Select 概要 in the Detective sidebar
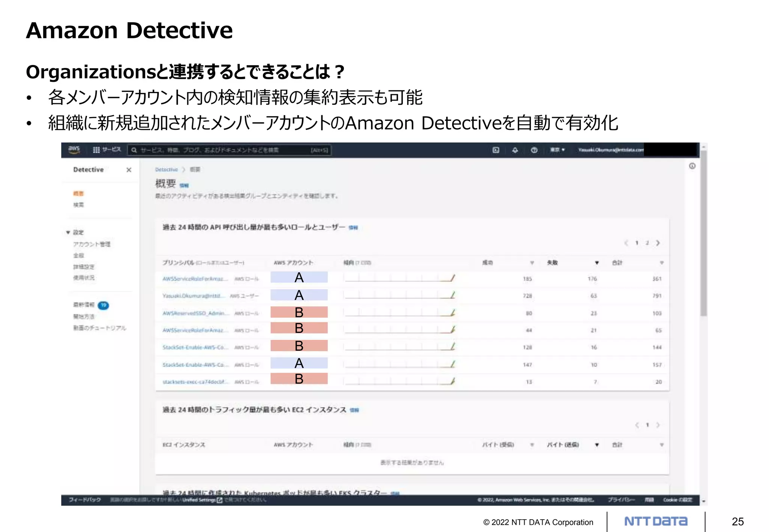 click(x=78, y=194)
